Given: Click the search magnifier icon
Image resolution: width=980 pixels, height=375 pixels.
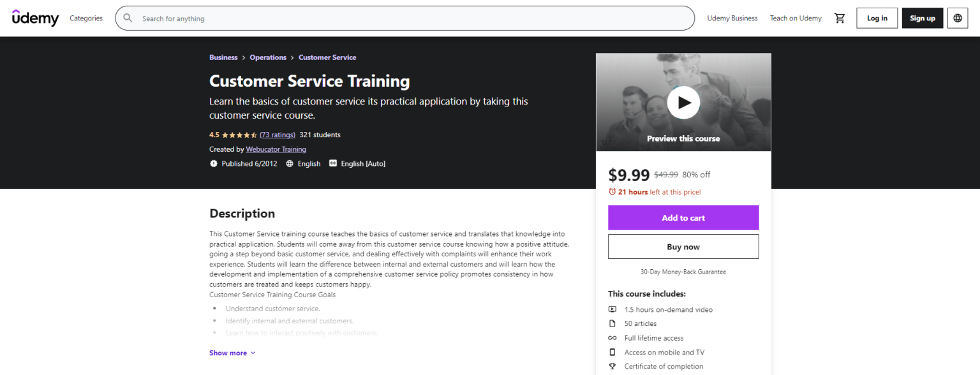Looking at the screenshot, I should point(128,18).
